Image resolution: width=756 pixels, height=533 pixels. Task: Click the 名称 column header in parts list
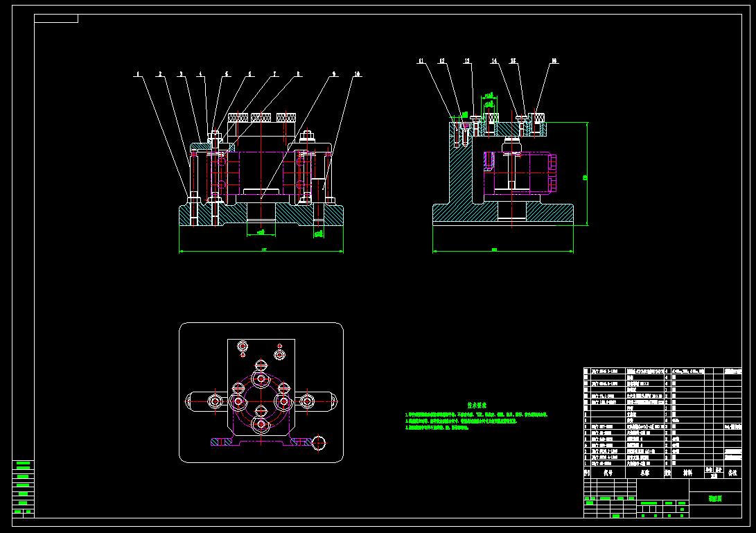pos(644,473)
